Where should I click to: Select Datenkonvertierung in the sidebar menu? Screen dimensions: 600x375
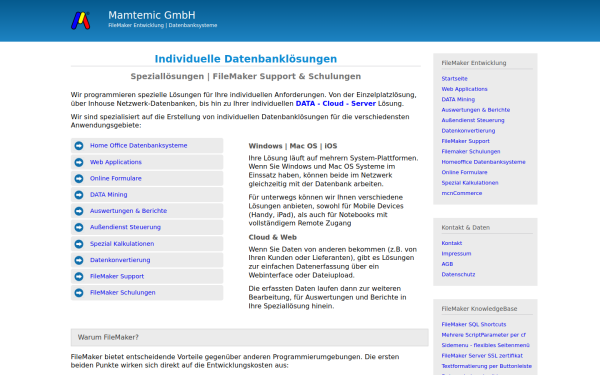468,130
